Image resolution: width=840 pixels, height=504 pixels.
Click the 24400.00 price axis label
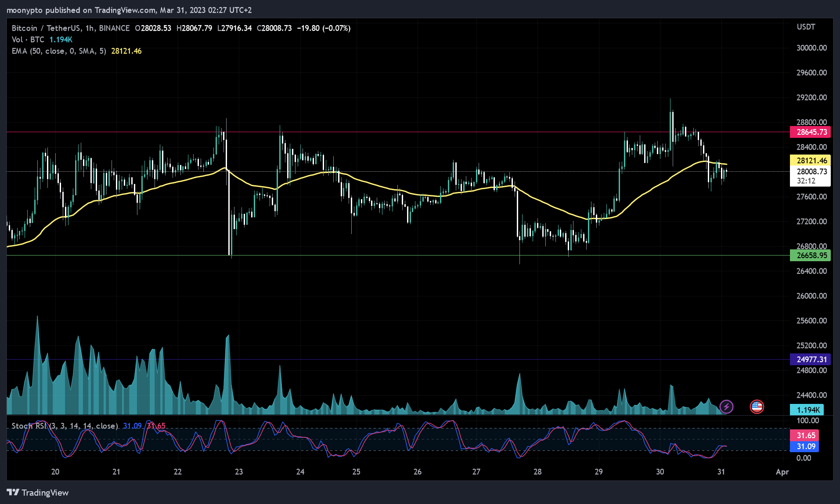point(811,395)
